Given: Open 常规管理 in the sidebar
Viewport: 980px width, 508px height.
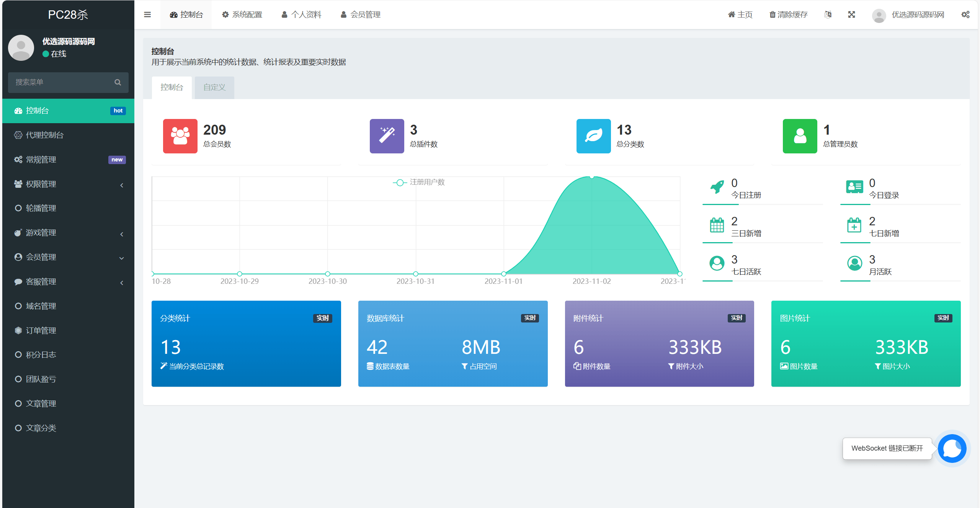Looking at the screenshot, I should (68, 160).
